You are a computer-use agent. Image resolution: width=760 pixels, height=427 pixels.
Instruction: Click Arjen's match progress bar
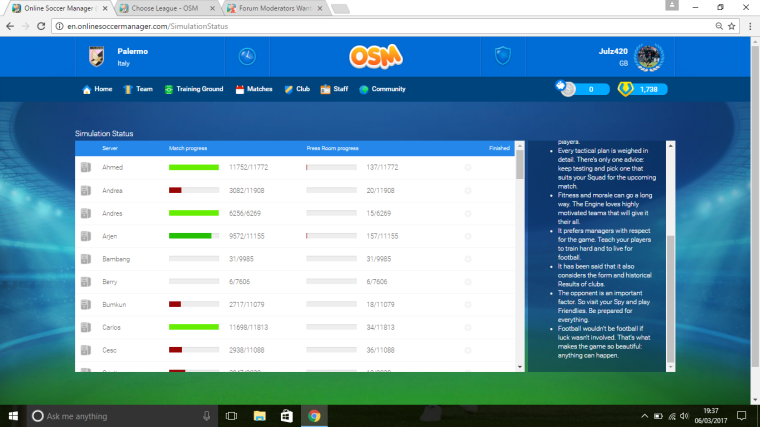pyautogui.click(x=194, y=236)
